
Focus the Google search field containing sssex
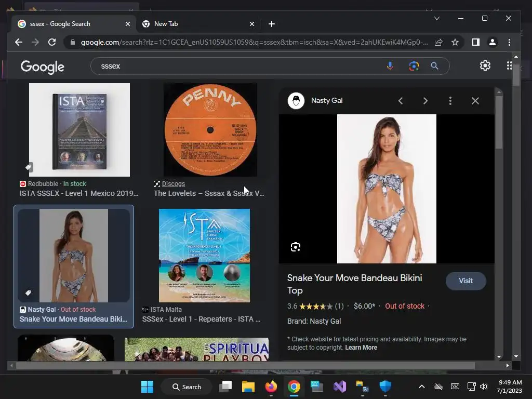pyautogui.click(x=237, y=66)
